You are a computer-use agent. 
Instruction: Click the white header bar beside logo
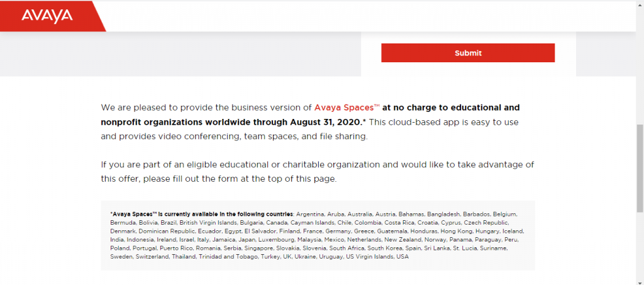(370, 16)
